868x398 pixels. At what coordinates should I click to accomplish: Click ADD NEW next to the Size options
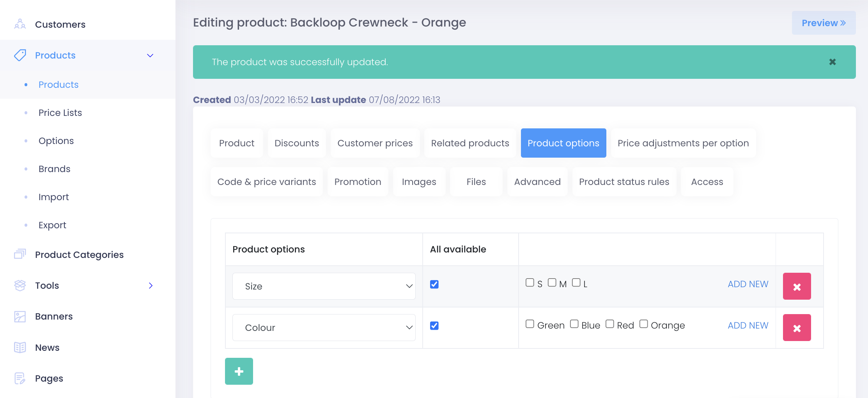click(x=748, y=284)
